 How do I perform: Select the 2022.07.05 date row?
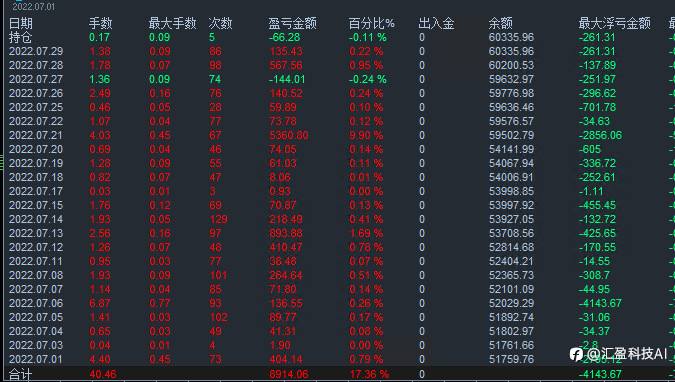36,317
